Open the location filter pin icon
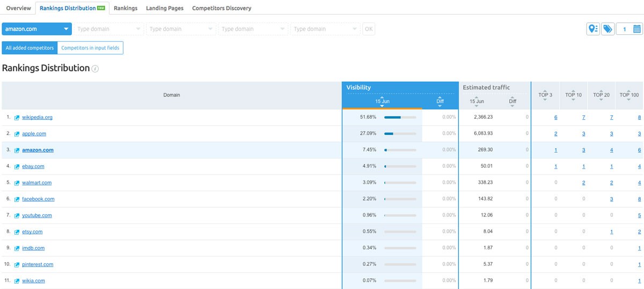 [x=593, y=29]
